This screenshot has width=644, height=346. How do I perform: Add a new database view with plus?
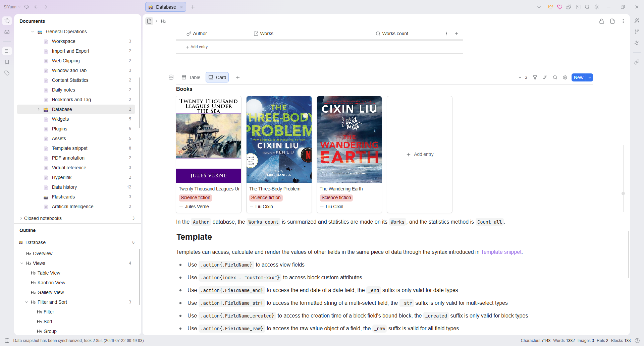click(238, 77)
